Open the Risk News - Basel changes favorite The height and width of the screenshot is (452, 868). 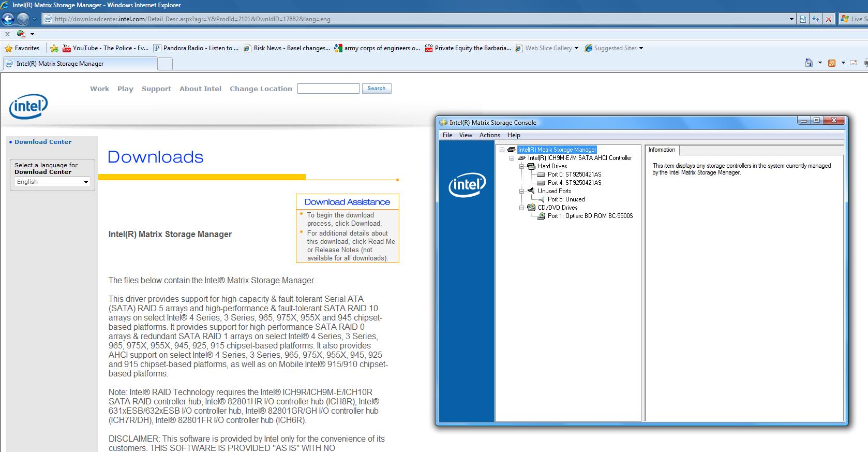pyautogui.click(x=287, y=48)
